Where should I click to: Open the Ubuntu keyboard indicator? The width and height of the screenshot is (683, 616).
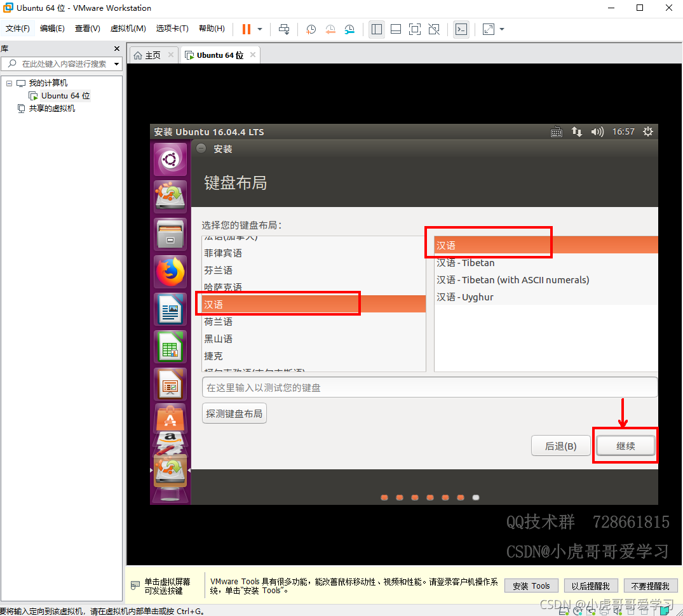556,132
